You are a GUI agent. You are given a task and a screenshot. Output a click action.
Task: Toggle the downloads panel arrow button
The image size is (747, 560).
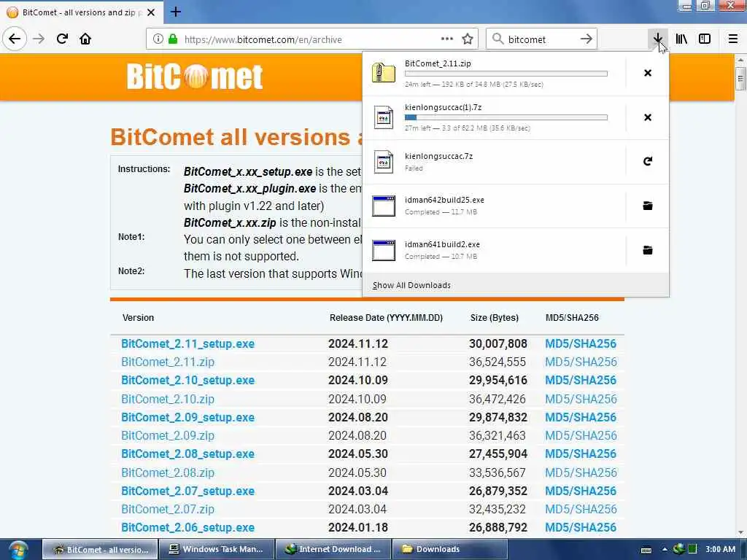[x=658, y=39]
